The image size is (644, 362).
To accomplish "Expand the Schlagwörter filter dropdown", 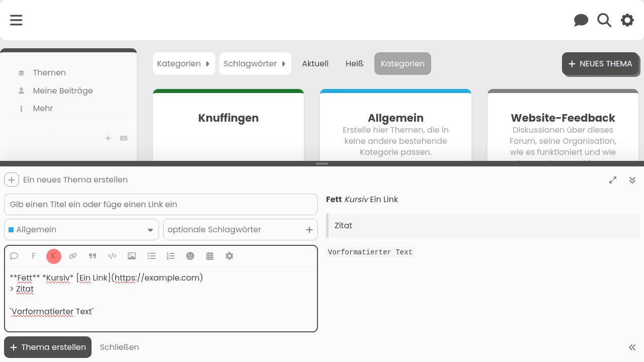I will [255, 64].
